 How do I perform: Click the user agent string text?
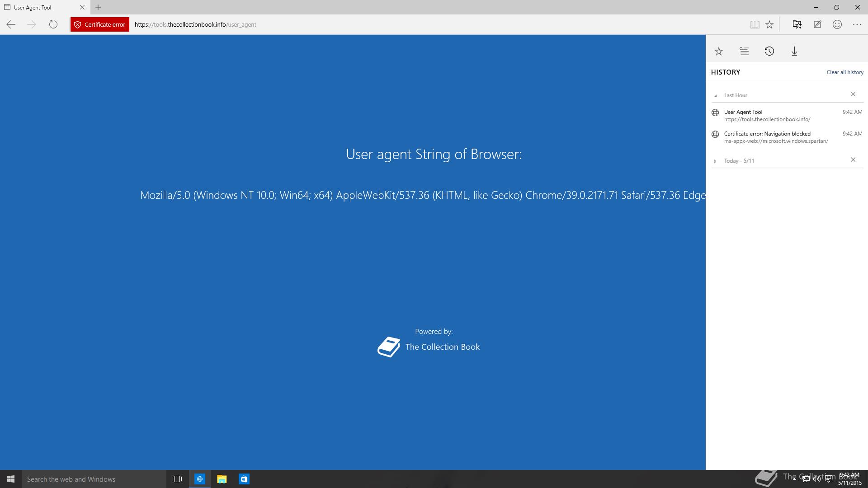pos(423,195)
